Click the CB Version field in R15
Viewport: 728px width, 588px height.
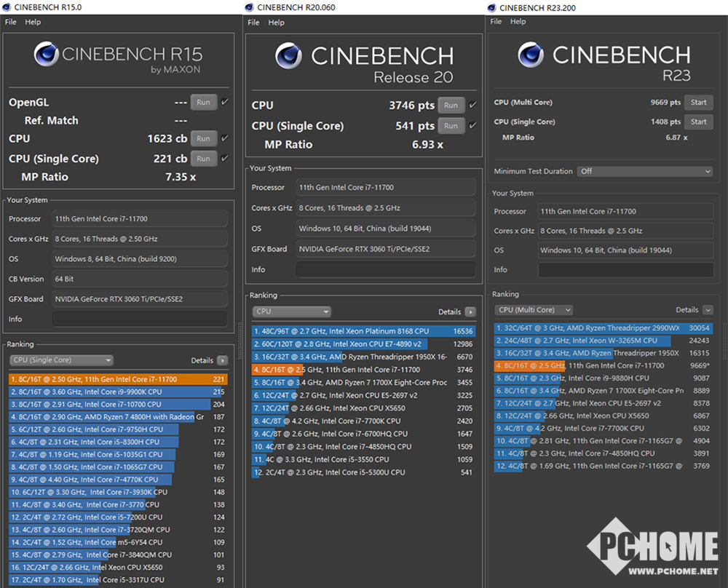click(140, 279)
